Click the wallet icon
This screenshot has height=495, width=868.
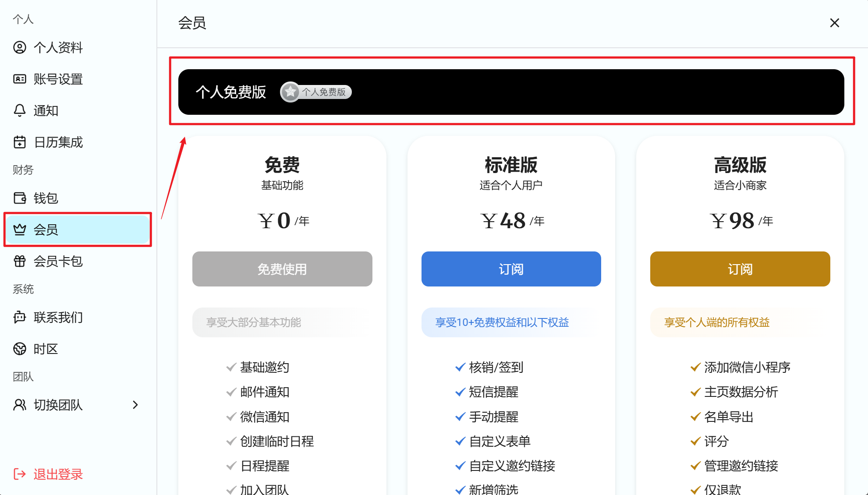click(20, 198)
